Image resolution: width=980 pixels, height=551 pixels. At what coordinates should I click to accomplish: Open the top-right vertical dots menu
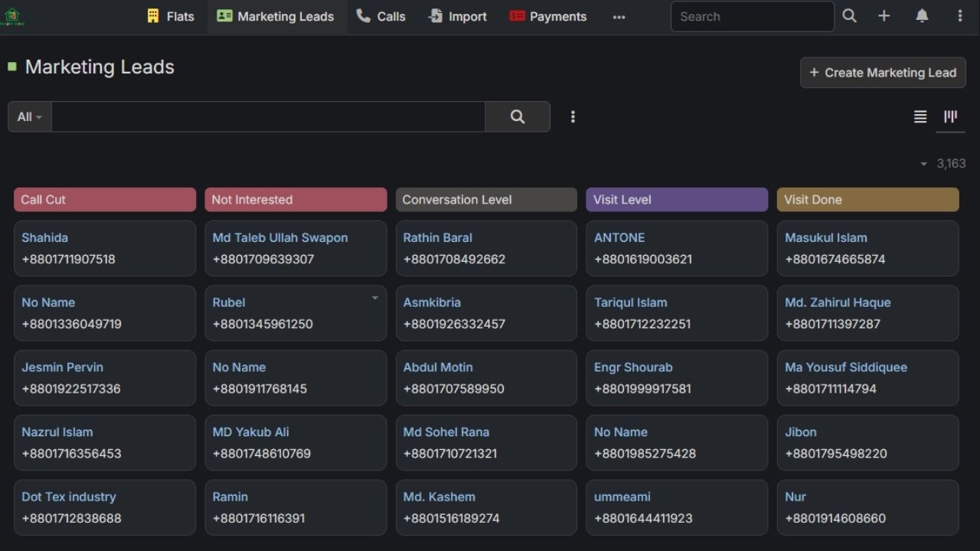pos(960,16)
